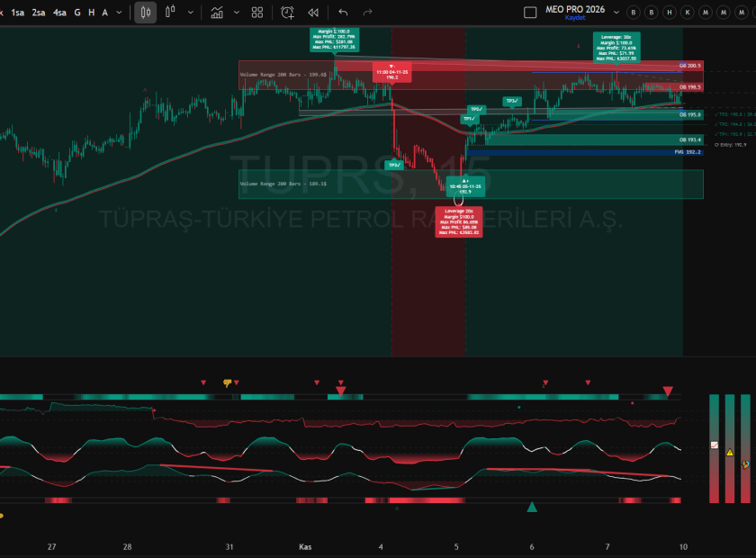Click the Kaydet save link
This screenshot has height=558, width=756.
tap(574, 18)
